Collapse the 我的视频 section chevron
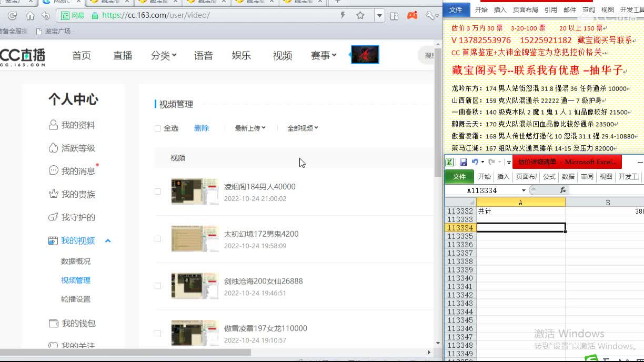Viewport: 644px width, 362px height. [108, 240]
